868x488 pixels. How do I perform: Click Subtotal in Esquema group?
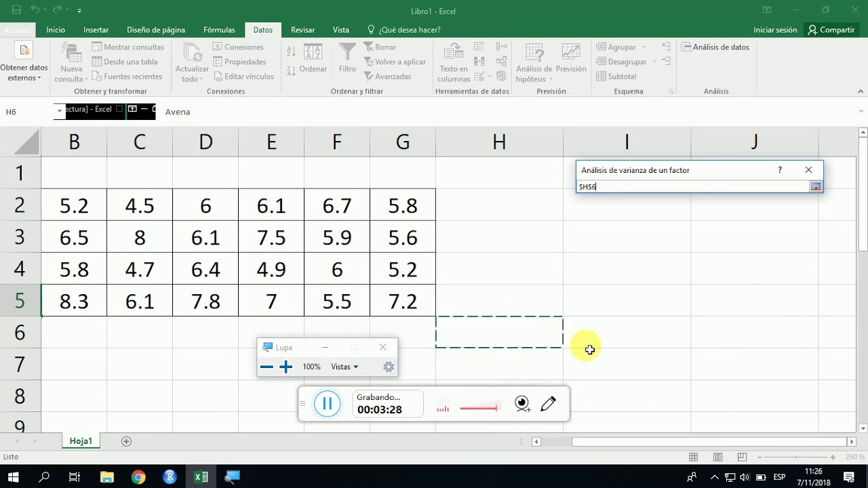coord(616,77)
